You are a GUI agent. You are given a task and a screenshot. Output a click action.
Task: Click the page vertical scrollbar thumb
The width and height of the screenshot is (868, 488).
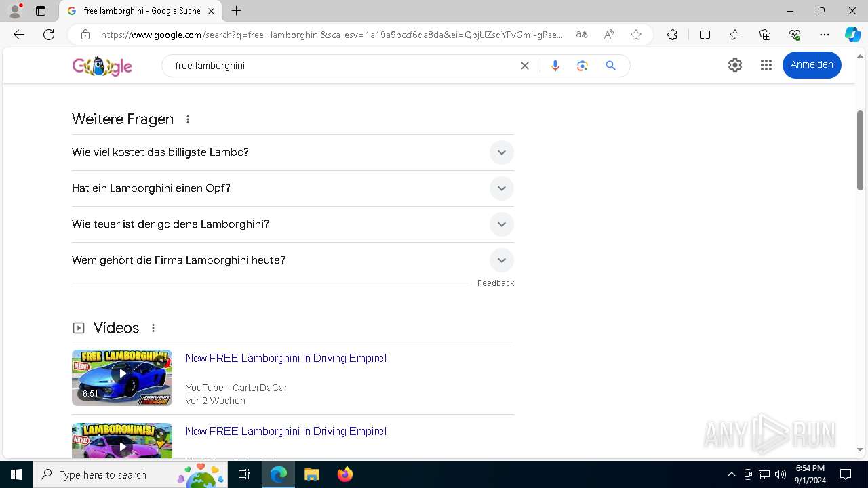861,150
